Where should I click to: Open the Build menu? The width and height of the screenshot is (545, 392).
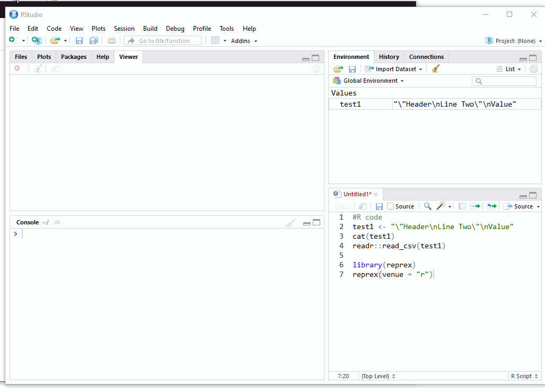[150, 29]
